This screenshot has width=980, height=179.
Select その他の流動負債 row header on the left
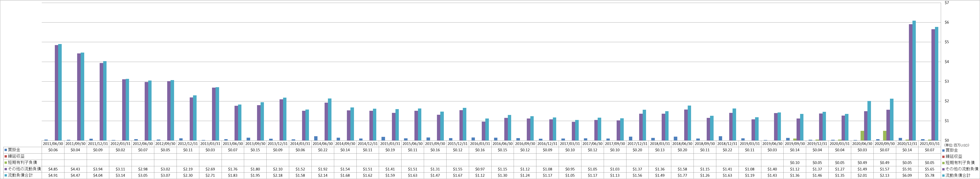pyautogui.click(x=24, y=169)
